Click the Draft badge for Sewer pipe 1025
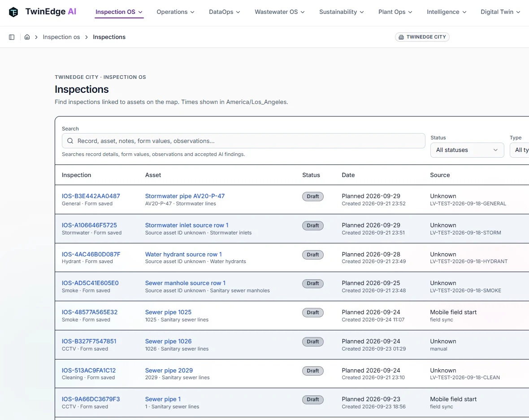This screenshot has height=420, width=529. 313,312
